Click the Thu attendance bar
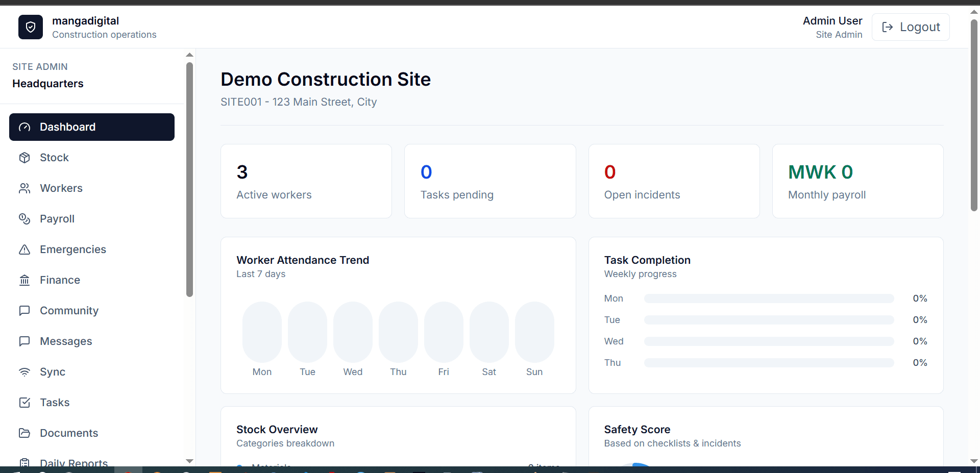The image size is (980, 473). (398, 332)
